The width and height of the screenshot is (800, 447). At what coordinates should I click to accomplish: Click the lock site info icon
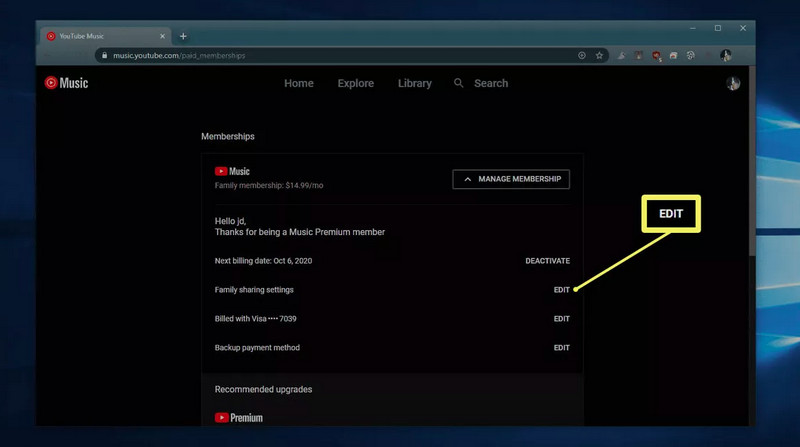coord(104,55)
